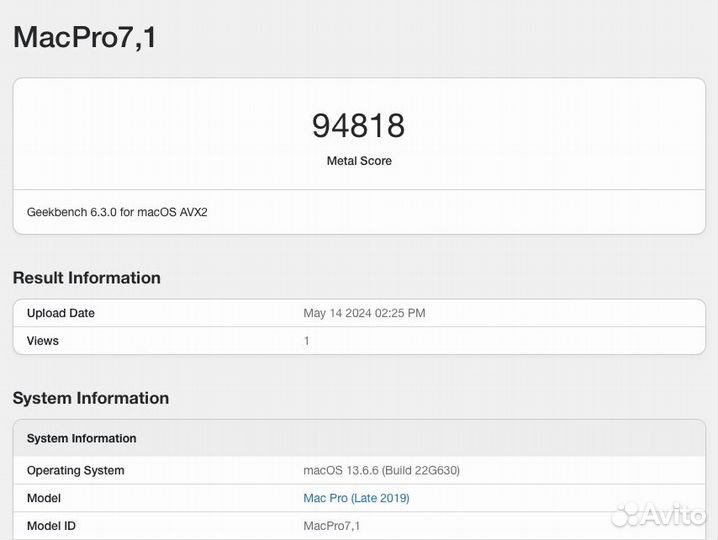Select the Views row label
This screenshot has height=540, width=718.
[43, 341]
